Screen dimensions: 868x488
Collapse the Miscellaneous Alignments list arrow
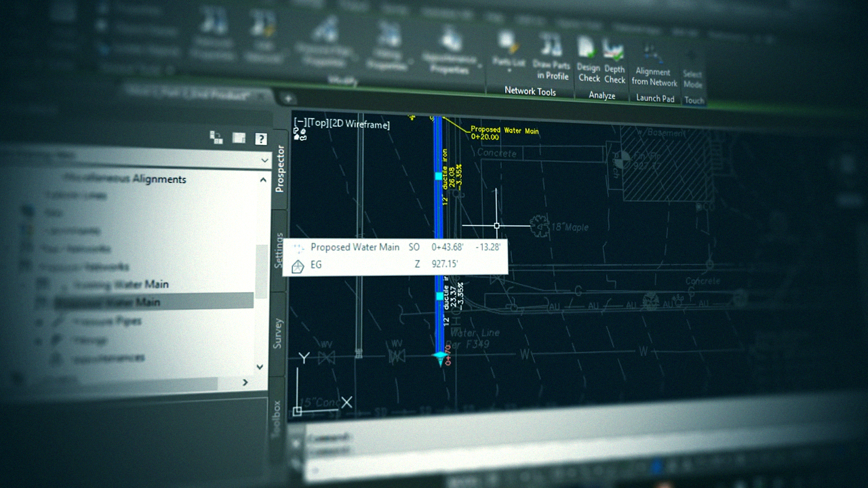click(x=263, y=180)
